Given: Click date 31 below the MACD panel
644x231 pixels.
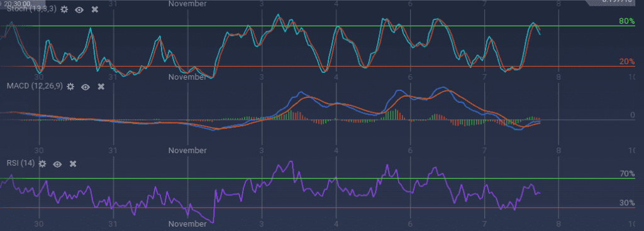Looking at the screenshot, I should click(x=113, y=150).
